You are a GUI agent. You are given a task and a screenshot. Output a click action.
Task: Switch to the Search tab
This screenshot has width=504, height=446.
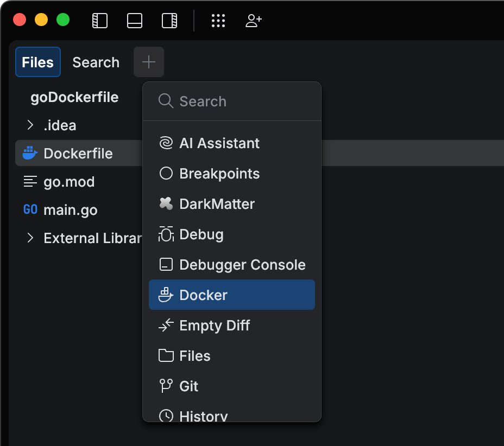tap(96, 62)
